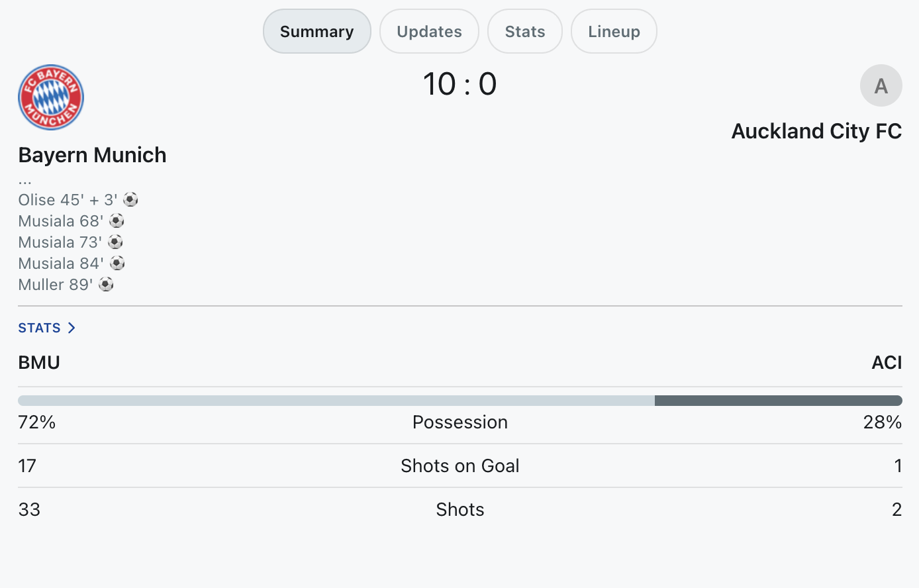
Task: Open the Updates tab
Action: pos(429,31)
